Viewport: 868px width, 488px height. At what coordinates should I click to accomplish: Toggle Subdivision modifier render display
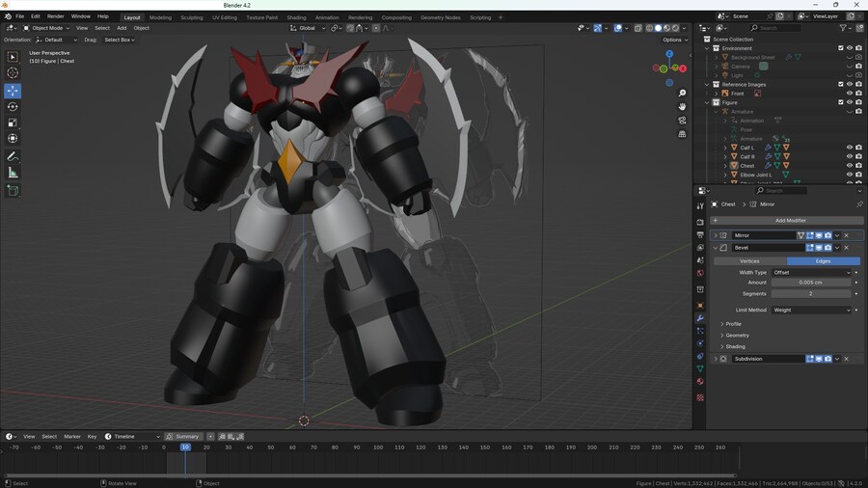click(x=828, y=359)
